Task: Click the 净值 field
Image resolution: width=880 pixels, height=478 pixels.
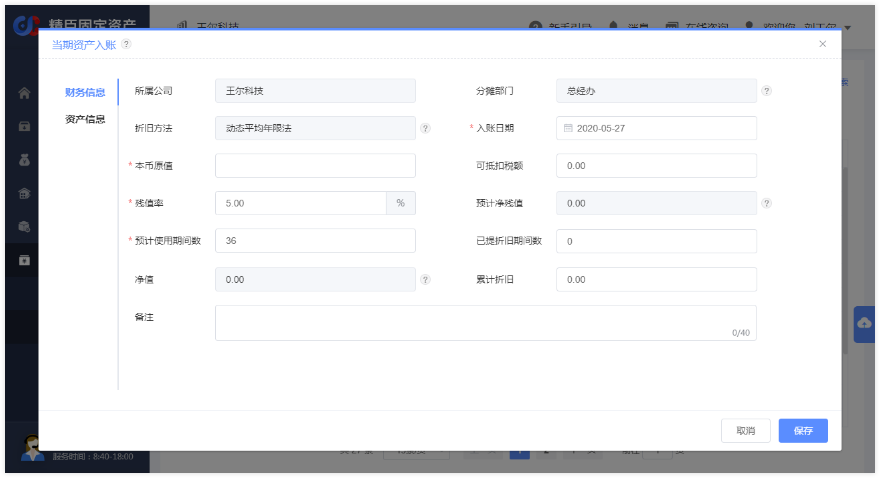Action: click(315, 279)
